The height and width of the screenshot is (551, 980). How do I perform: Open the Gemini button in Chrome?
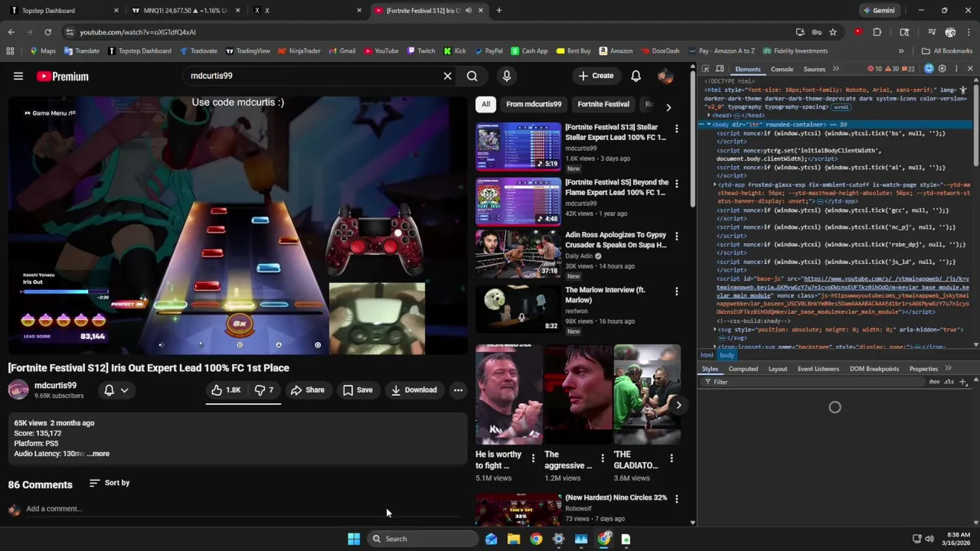878,11
